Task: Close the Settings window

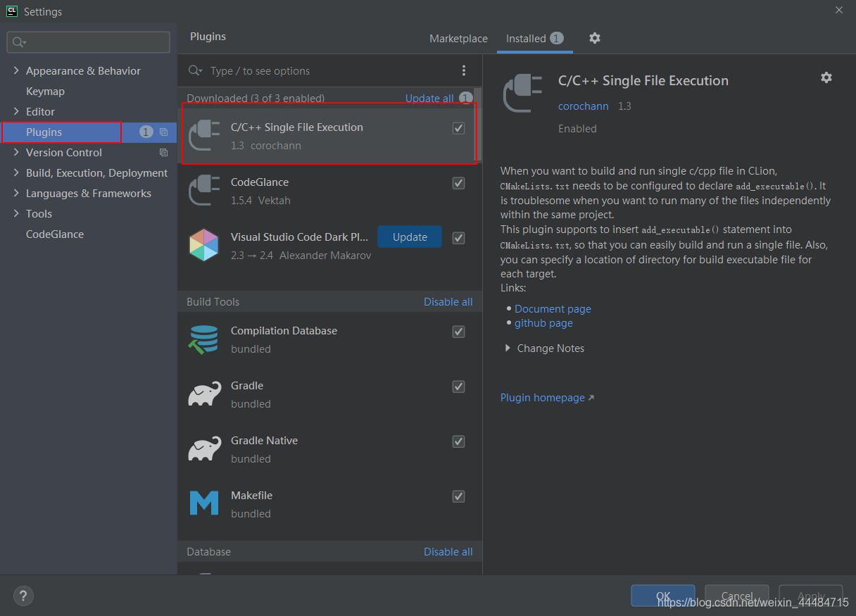Action: pyautogui.click(x=839, y=10)
